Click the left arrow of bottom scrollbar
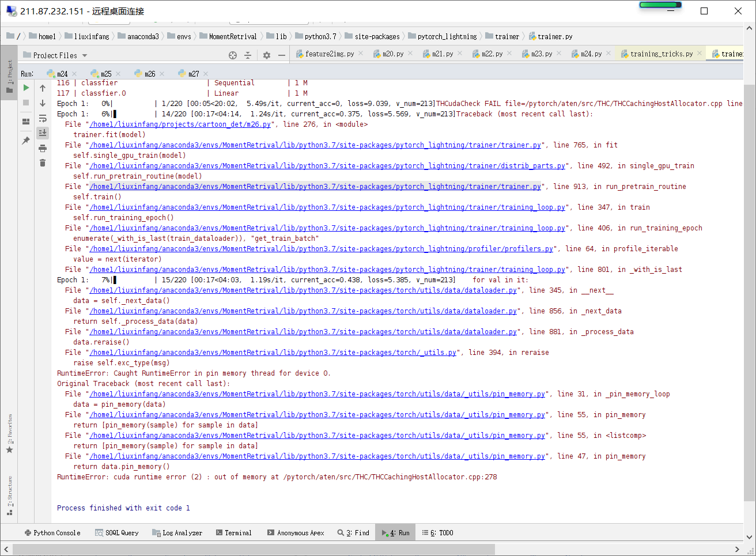This screenshot has height=556, width=756. click(x=6, y=549)
